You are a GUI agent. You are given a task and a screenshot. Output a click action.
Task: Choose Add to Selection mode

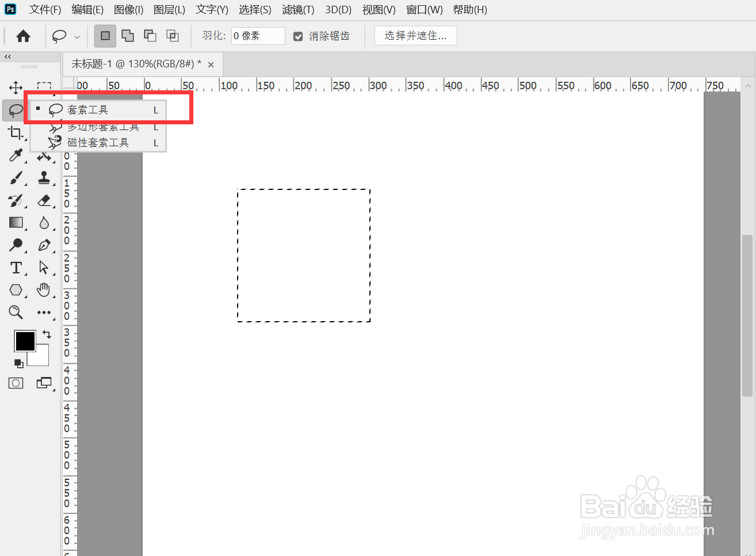128,36
